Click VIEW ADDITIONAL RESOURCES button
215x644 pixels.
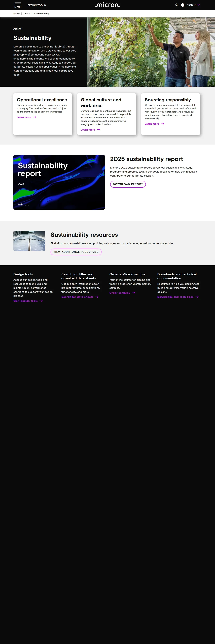76,252
